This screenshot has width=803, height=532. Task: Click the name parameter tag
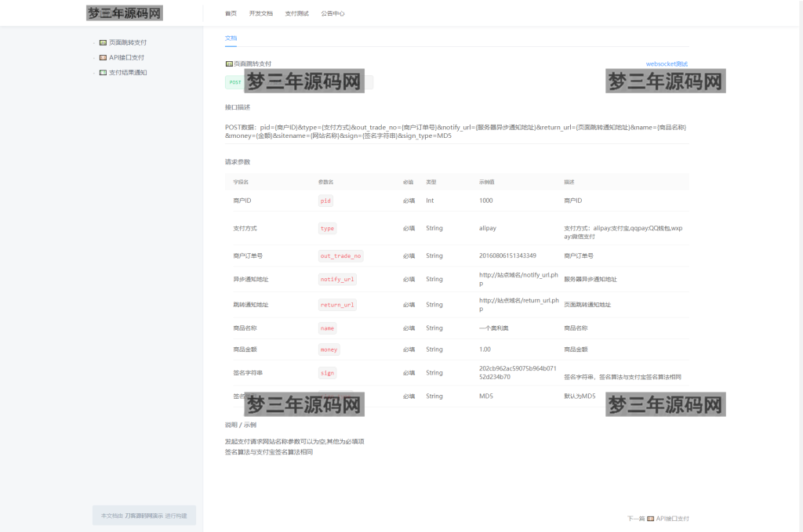327,328
